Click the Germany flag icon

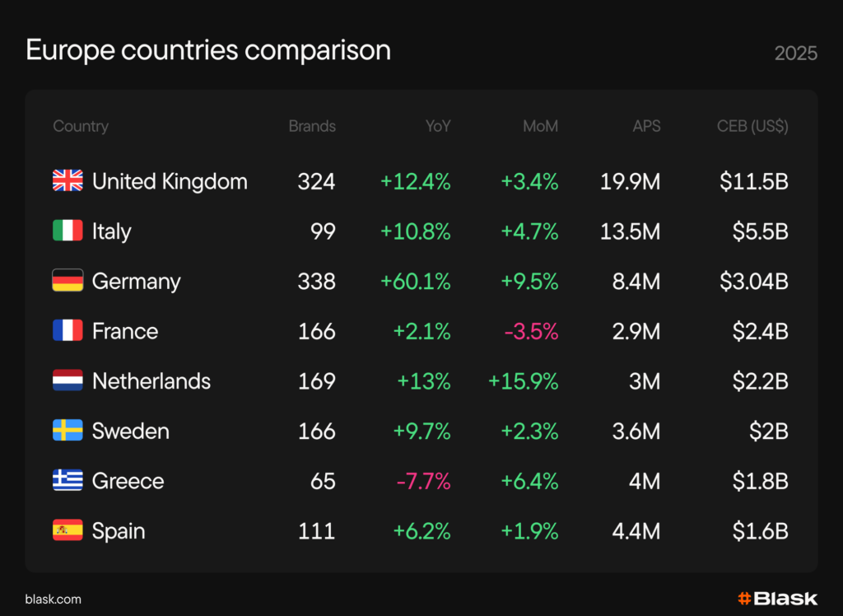(68, 281)
